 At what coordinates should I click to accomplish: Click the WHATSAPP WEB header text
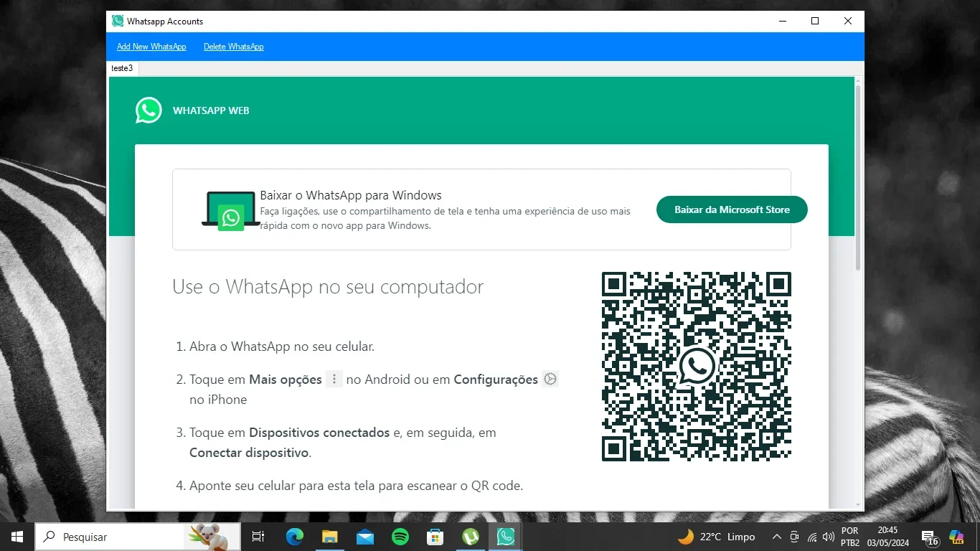211,111
